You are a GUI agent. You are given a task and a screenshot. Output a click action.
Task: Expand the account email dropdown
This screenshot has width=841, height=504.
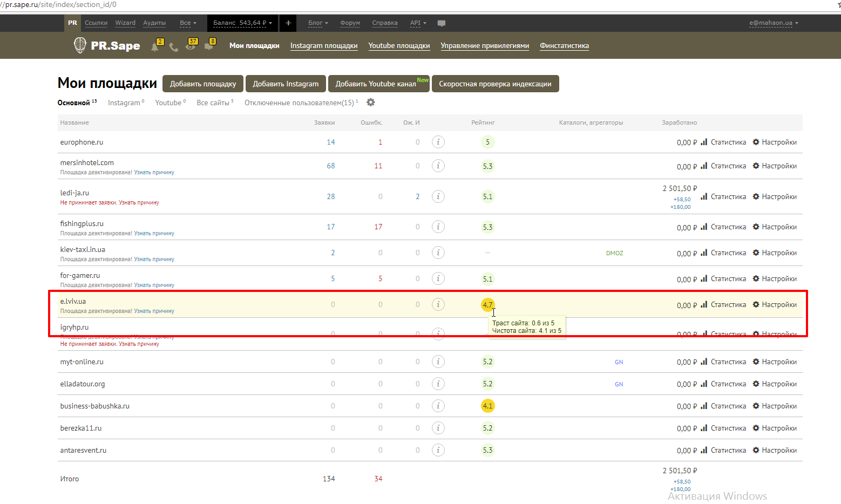[774, 23]
